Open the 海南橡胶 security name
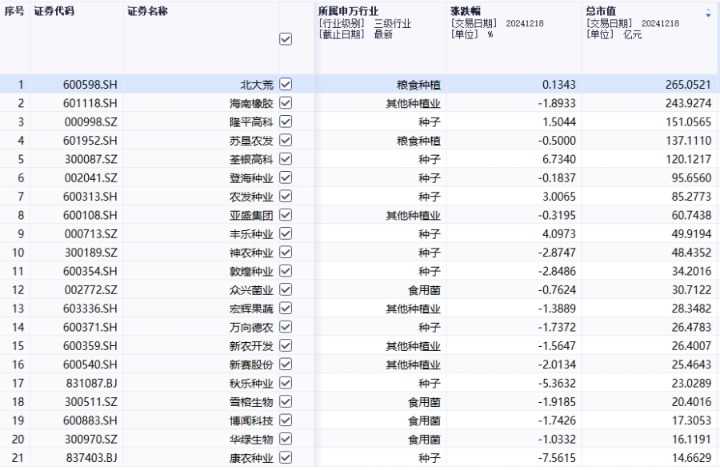720x470 pixels. pos(249,103)
